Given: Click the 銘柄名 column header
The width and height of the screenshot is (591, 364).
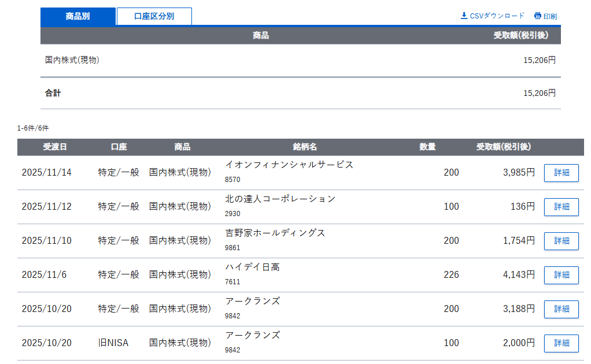Looking at the screenshot, I should [x=305, y=147].
